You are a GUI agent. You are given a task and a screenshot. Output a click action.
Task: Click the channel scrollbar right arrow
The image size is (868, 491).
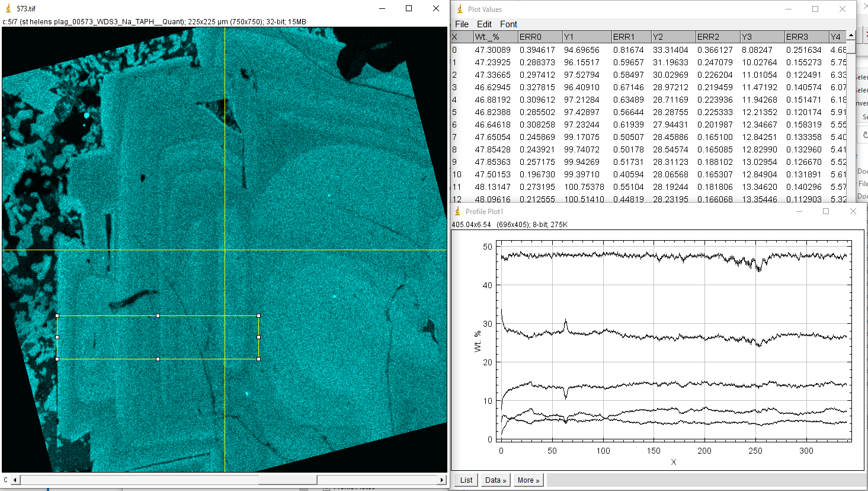[x=441, y=480]
